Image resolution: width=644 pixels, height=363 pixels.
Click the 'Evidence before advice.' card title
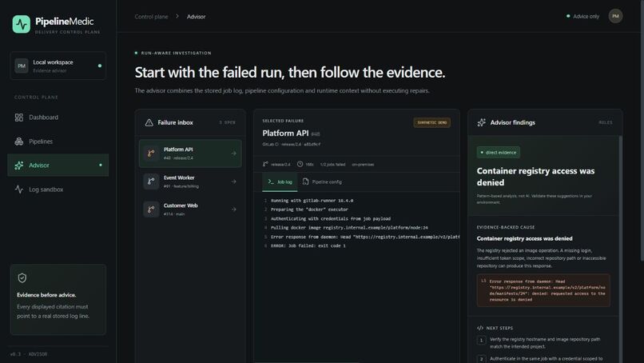46,295
